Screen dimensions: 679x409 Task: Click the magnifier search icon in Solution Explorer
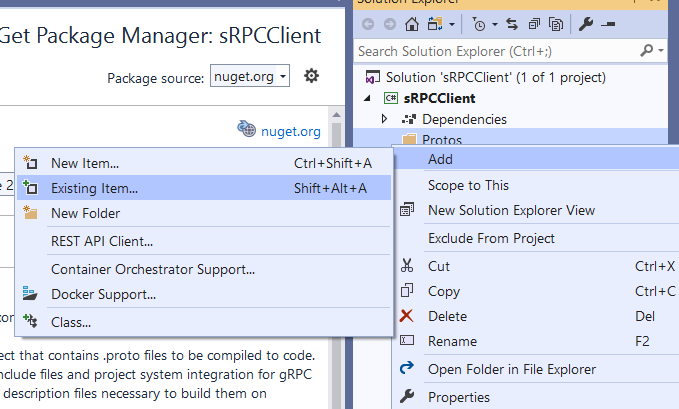(647, 51)
